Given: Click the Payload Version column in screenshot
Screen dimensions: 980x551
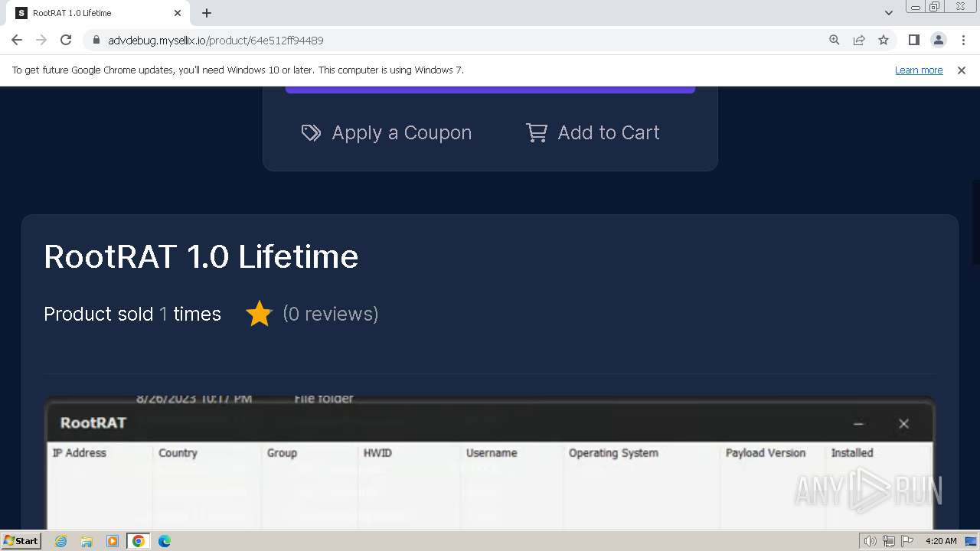Looking at the screenshot, I should (766, 453).
